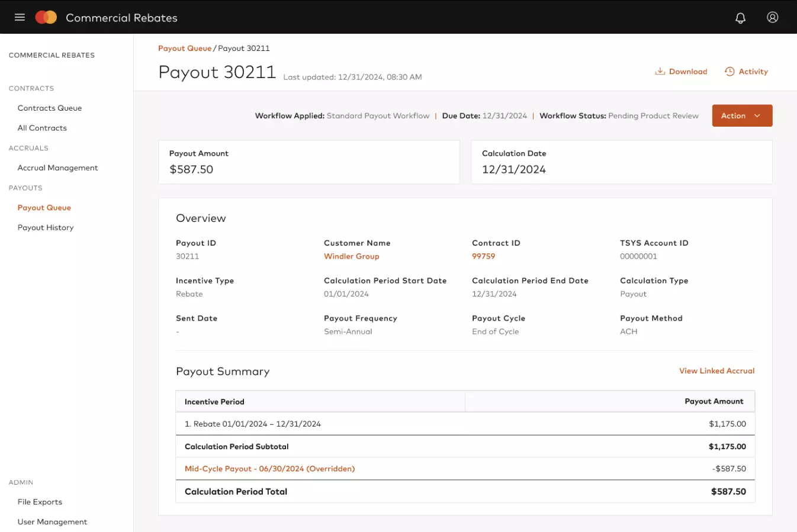Open the Mid-Cycle Payout 06/30/2024 link
797x532 pixels.
[x=269, y=469]
